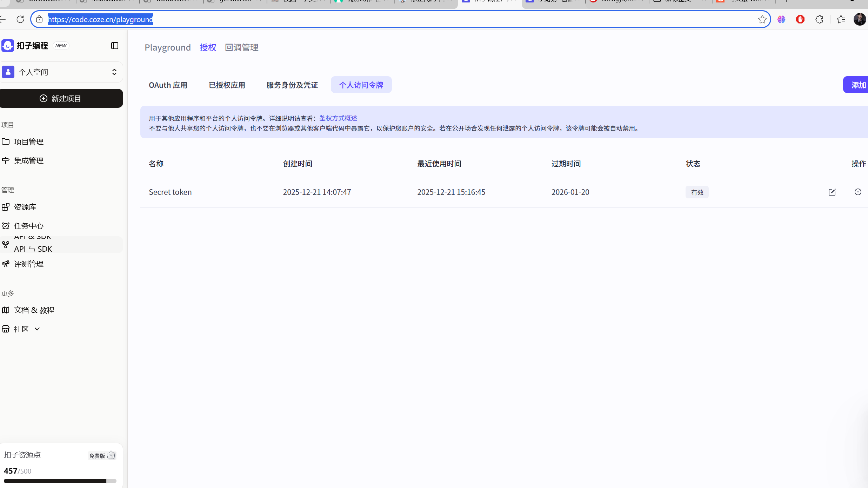Open 任务中心 in sidebar
Viewport: 868px width, 488px height.
62,226
